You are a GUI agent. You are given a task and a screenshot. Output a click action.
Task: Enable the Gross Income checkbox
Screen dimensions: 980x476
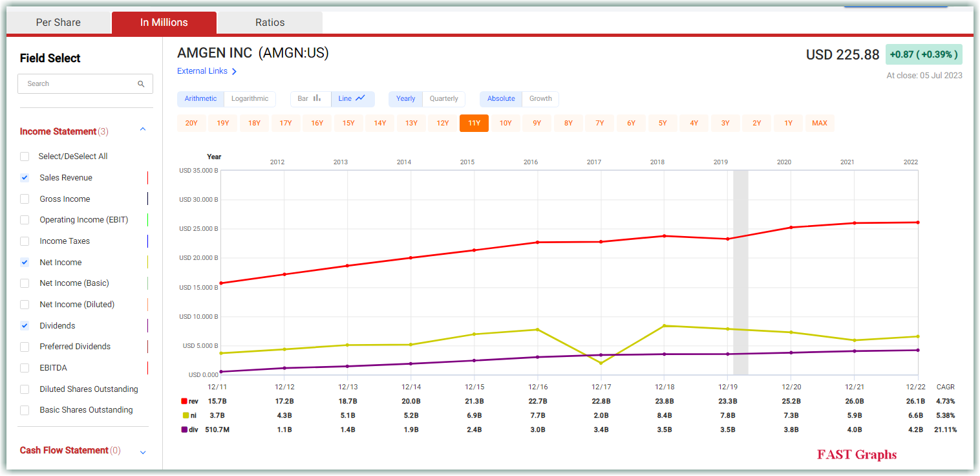[x=25, y=199]
